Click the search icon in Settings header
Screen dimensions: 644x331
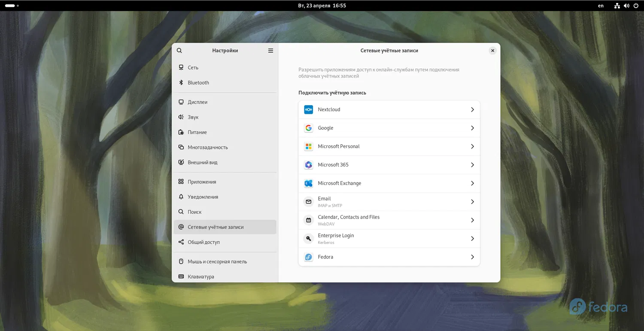pyautogui.click(x=179, y=51)
